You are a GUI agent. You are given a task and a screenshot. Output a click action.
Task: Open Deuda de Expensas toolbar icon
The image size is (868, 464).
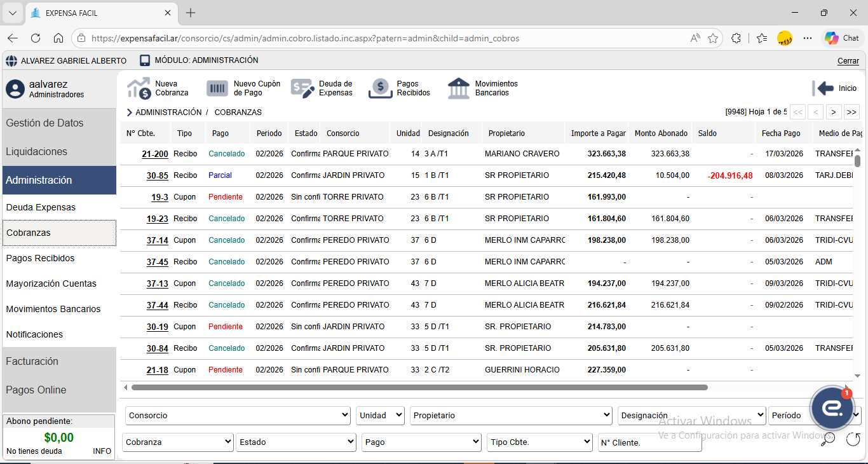(302, 88)
